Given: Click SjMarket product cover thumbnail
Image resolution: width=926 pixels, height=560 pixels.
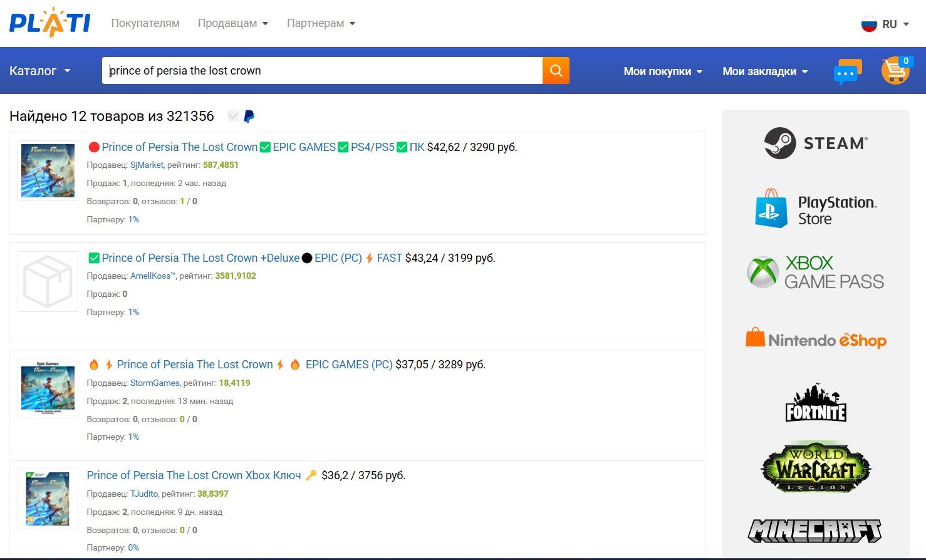Looking at the screenshot, I should pyautogui.click(x=48, y=171).
